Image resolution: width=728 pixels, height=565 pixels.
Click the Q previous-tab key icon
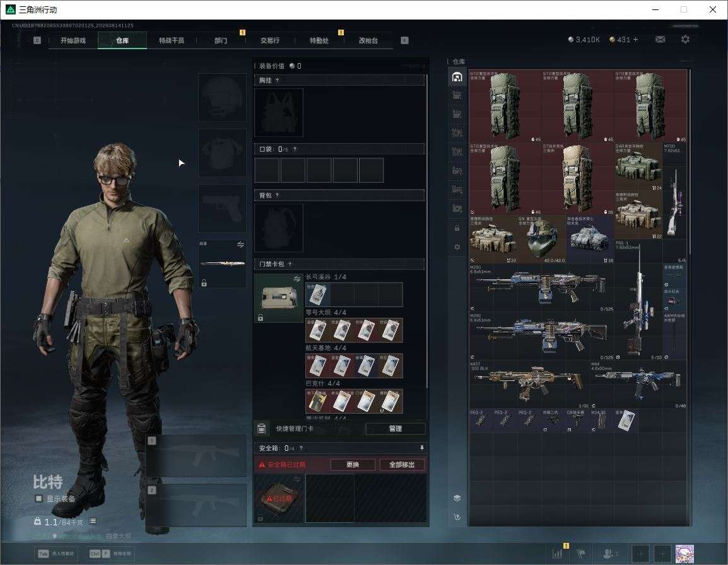(x=37, y=40)
